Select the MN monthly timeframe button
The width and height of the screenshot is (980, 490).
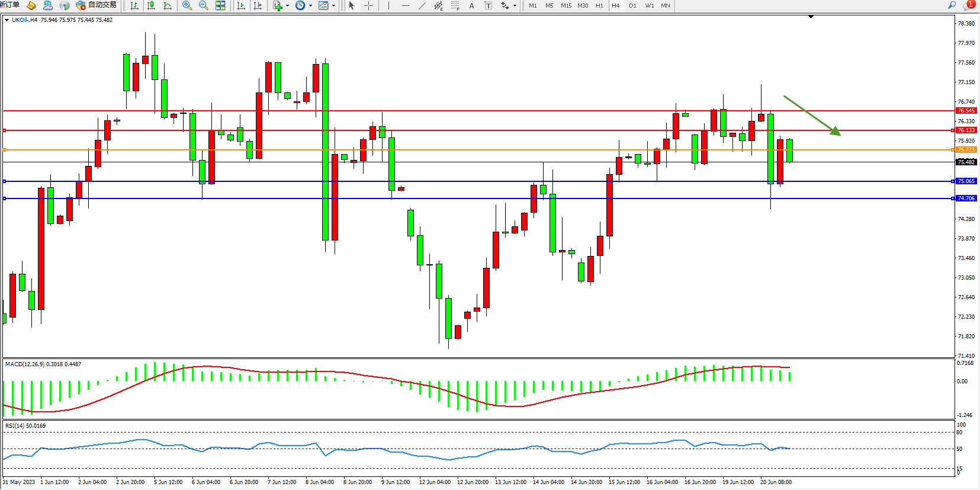(666, 5)
